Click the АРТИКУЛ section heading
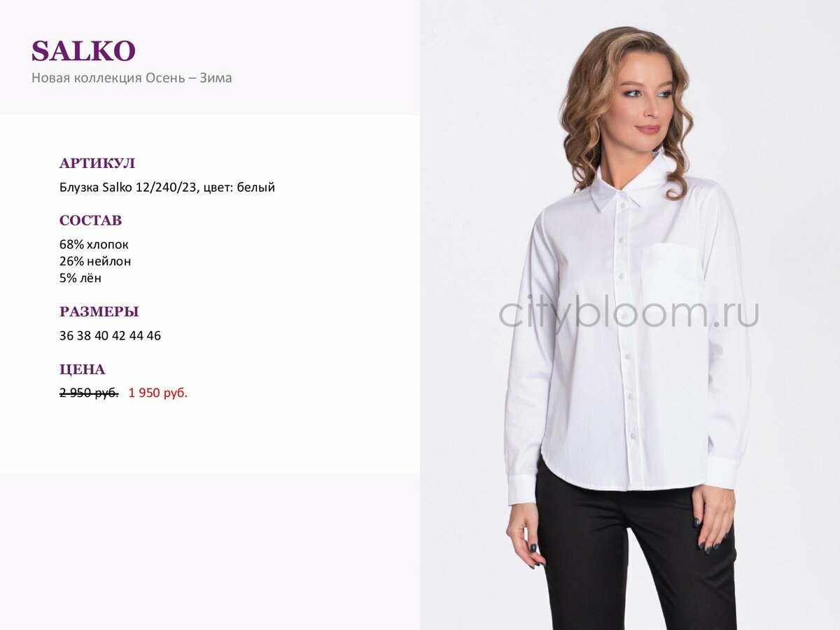Image resolution: width=840 pixels, height=630 pixels. tap(97, 164)
